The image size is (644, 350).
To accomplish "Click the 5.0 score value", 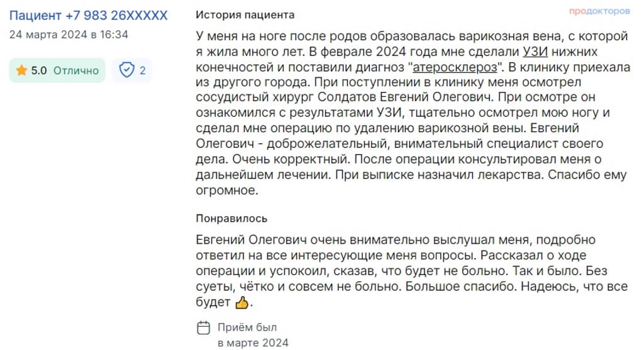I will pyautogui.click(x=39, y=71).
